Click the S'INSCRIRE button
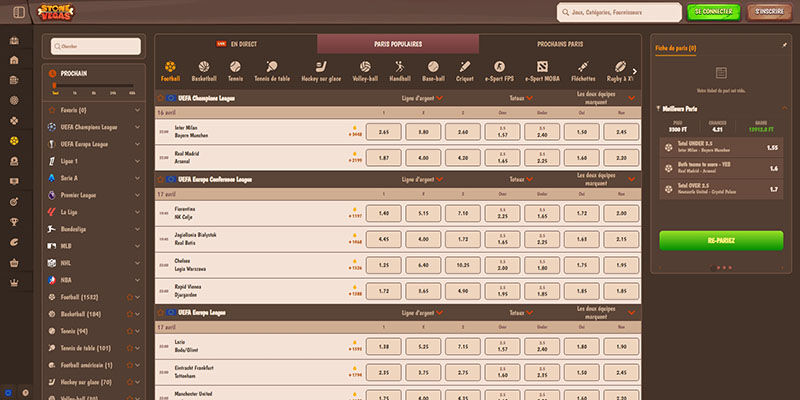The height and width of the screenshot is (400, 800). point(769,12)
